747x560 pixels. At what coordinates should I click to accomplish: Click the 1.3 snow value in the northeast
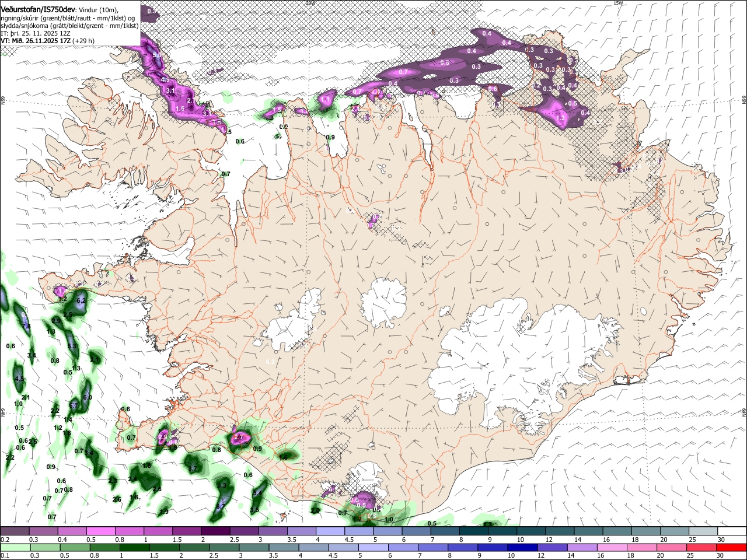(x=560, y=118)
